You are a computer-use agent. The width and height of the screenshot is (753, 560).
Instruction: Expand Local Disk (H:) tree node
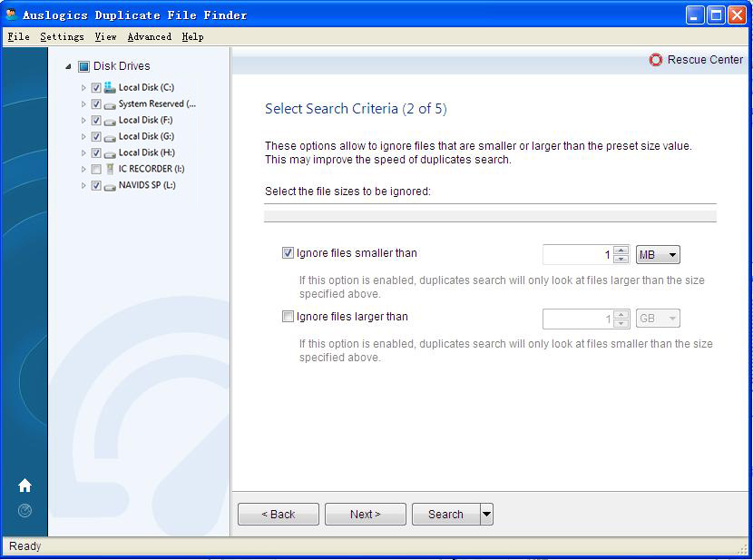tap(83, 153)
